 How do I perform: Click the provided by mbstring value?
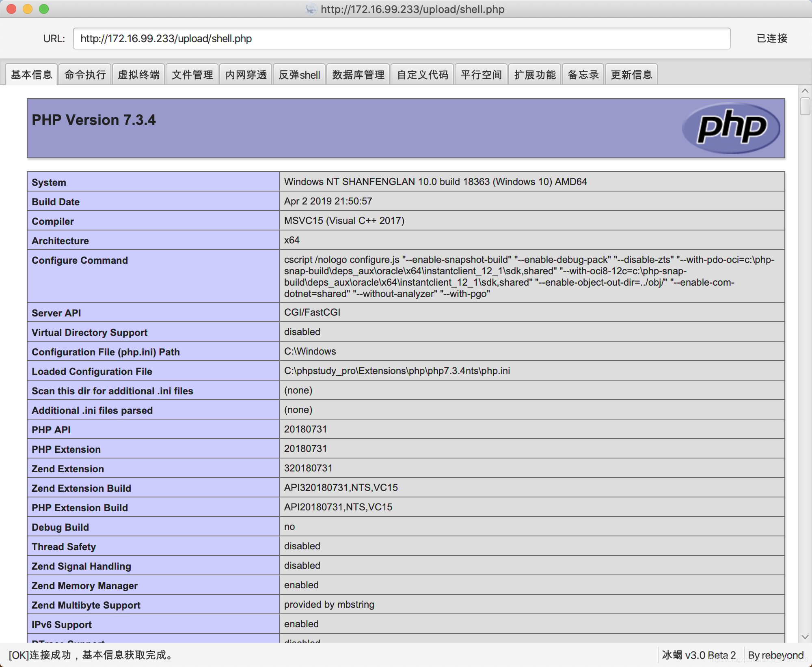tap(329, 605)
